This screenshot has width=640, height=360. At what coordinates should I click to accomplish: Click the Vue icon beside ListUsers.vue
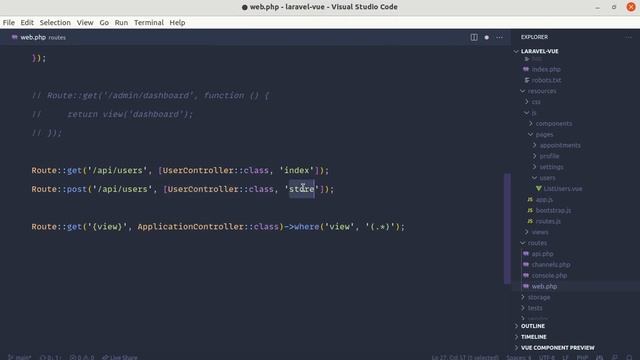[x=539, y=189]
